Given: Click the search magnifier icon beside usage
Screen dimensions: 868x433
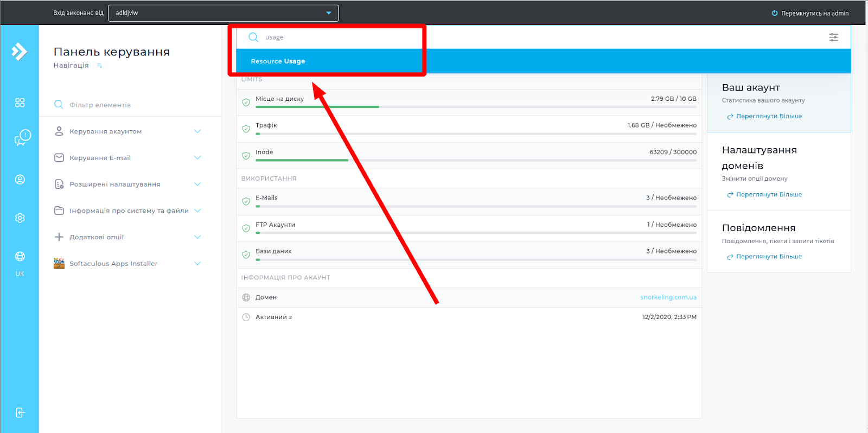Looking at the screenshot, I should tap(253, 37).
